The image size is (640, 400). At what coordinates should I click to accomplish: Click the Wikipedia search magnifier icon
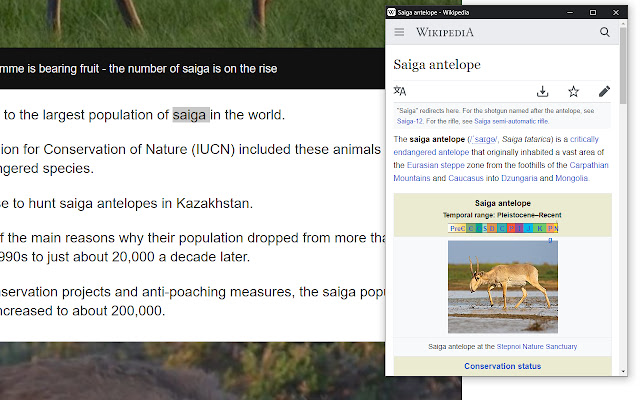click(x=605, y=32)
